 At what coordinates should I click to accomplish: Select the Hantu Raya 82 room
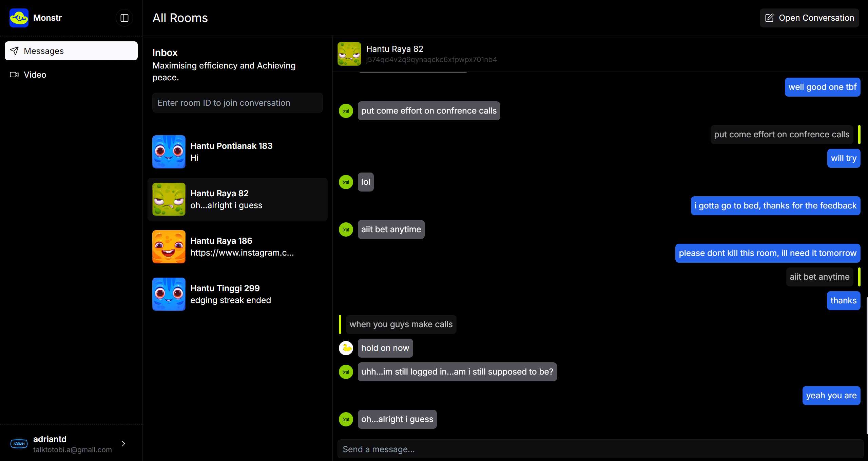click(x=237, y=199)
